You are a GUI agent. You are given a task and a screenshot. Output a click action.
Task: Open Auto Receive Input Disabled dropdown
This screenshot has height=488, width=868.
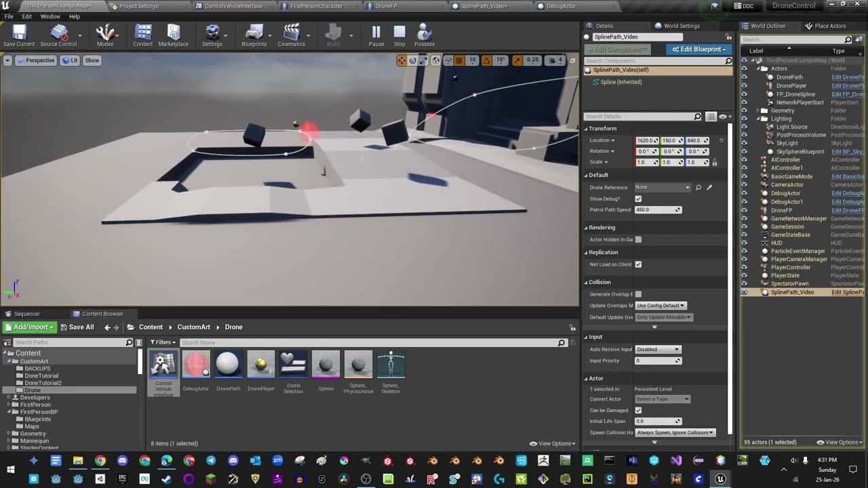click(x=657, y=349)
